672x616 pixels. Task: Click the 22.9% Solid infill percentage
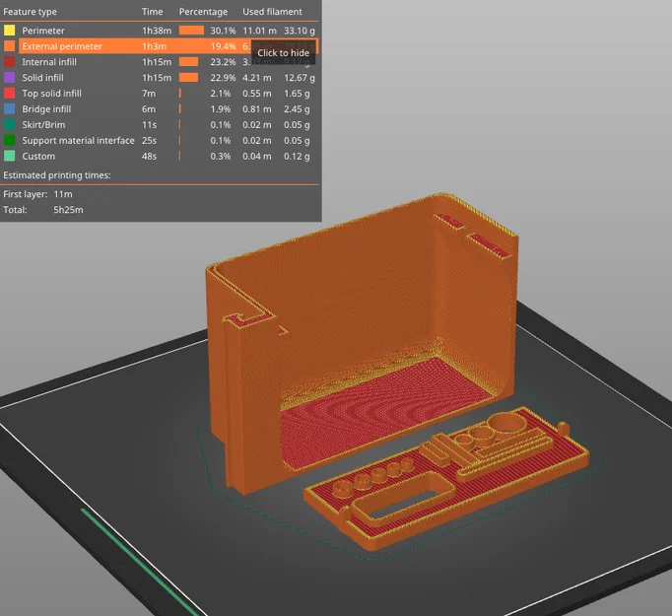[x=223, y=78]
